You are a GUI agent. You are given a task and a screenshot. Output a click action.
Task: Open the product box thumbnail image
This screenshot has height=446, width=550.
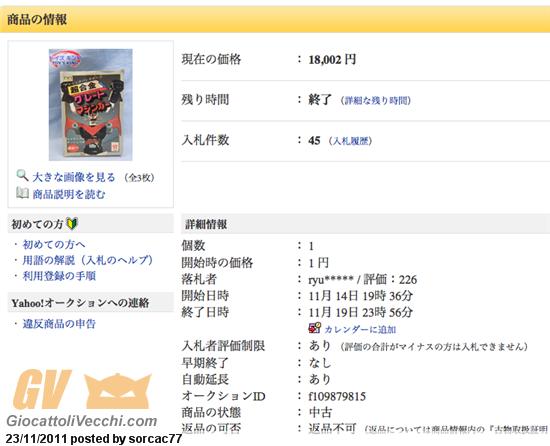click(90, 104)
